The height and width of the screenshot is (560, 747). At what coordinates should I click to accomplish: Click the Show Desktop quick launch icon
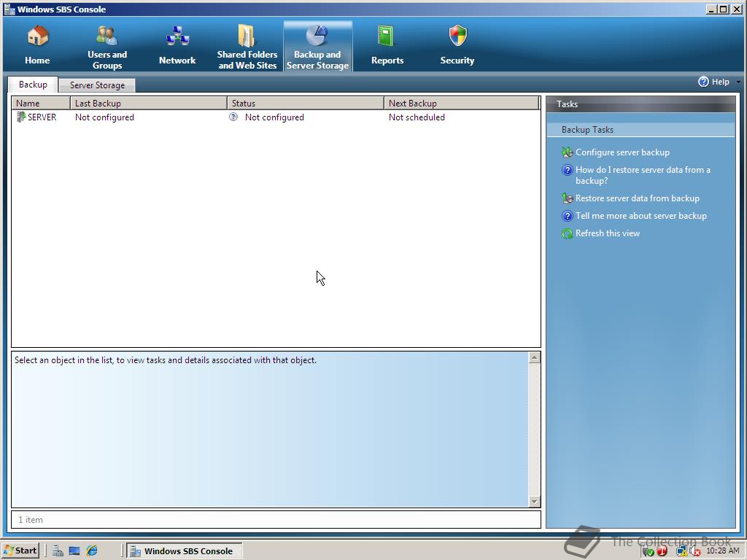(x=74, y=551)
